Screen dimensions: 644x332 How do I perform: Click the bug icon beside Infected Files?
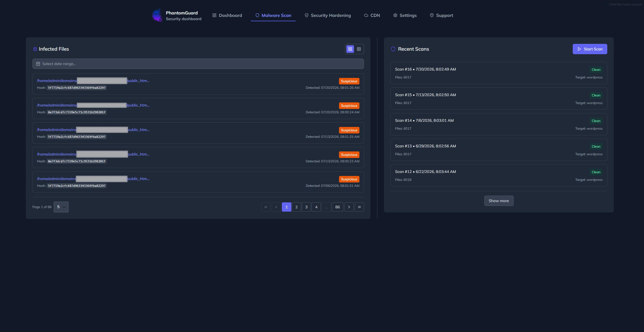[35, 49]
